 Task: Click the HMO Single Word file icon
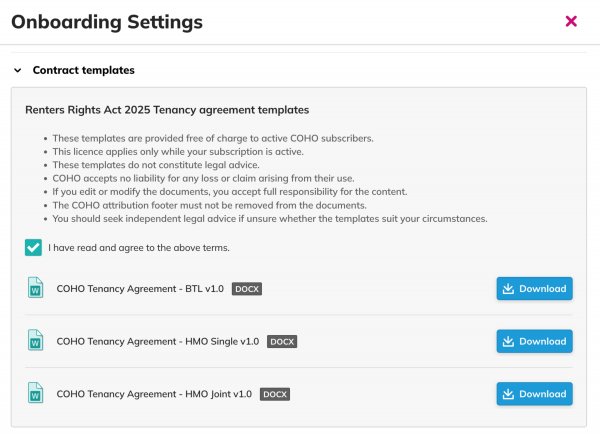[35, 341]
